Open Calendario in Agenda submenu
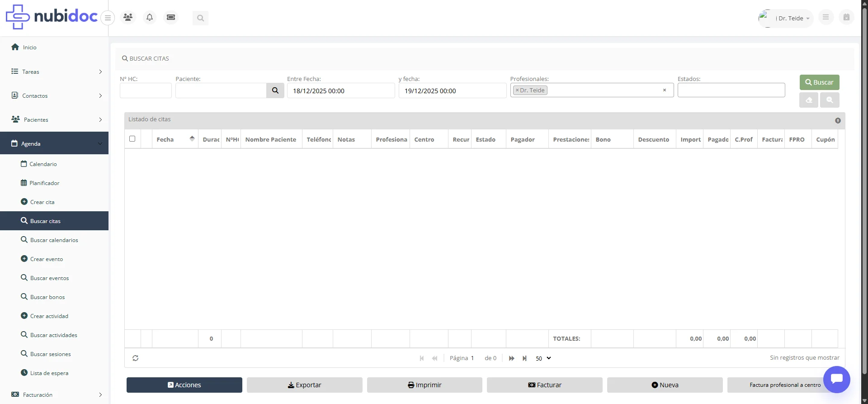Screen dimensions: 868x404 point(54,164)
